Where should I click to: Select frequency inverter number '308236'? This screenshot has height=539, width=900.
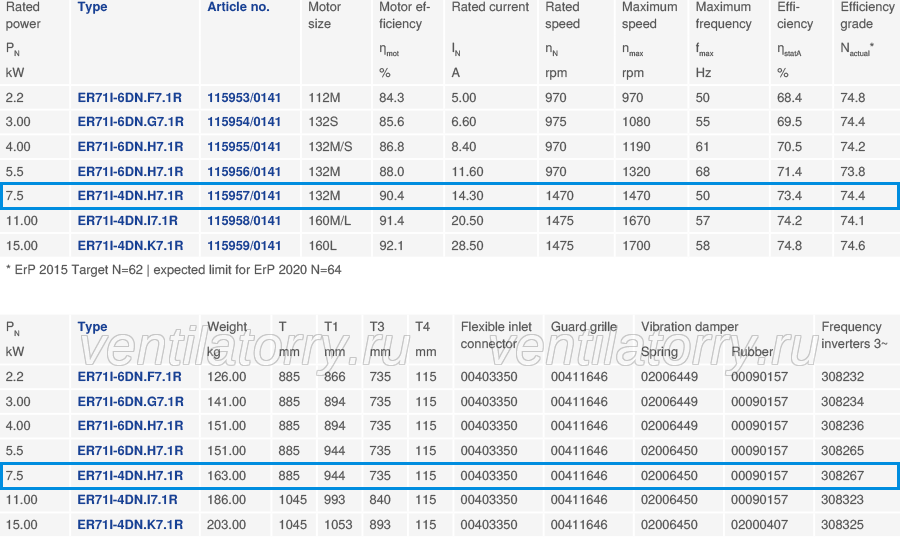[843, 426]
